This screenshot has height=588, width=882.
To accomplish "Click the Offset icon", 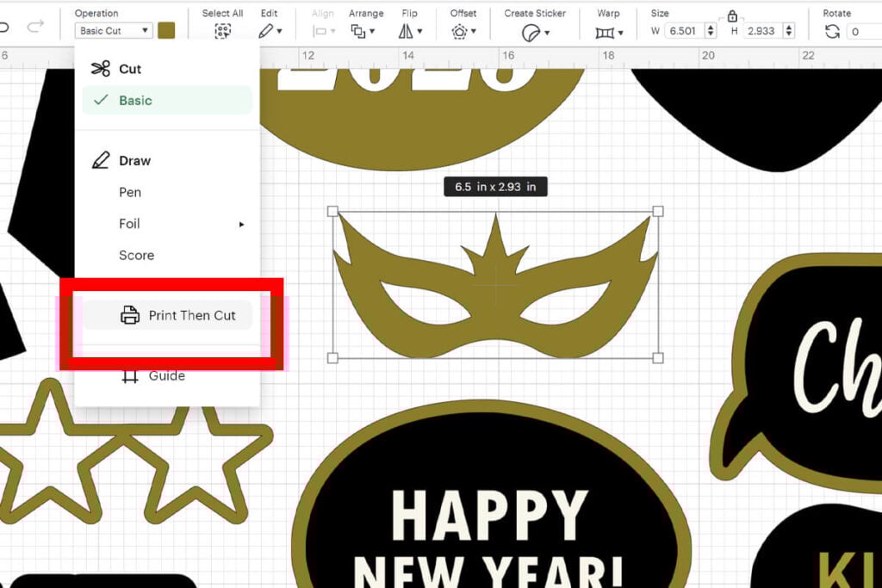I will (459, 32).
